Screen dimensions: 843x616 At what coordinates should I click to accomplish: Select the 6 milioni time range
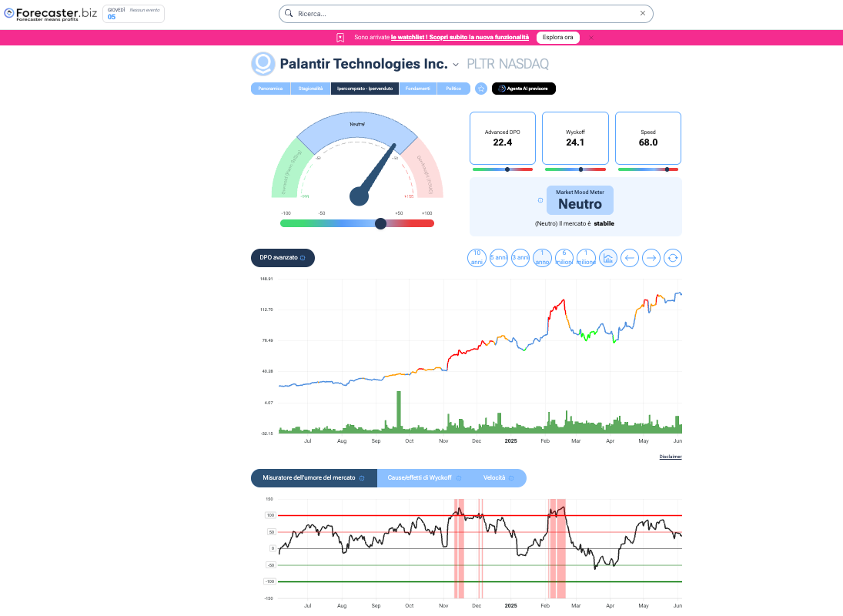(564, 258)
